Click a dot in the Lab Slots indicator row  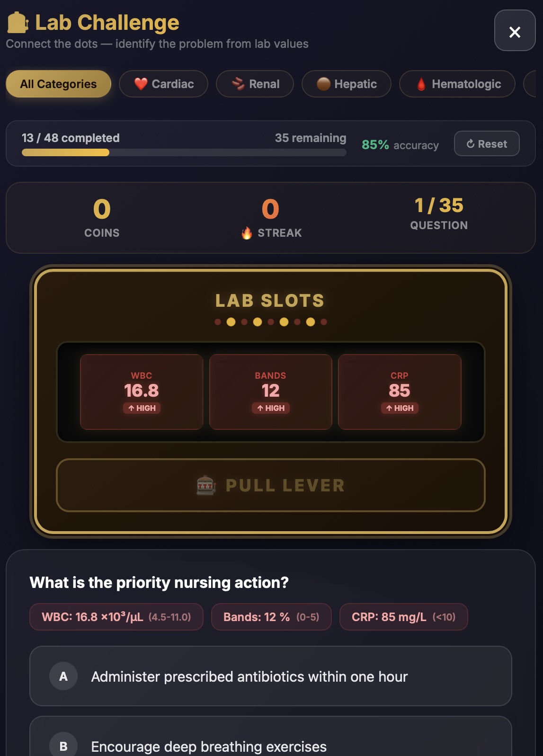[x=271, y=321]
